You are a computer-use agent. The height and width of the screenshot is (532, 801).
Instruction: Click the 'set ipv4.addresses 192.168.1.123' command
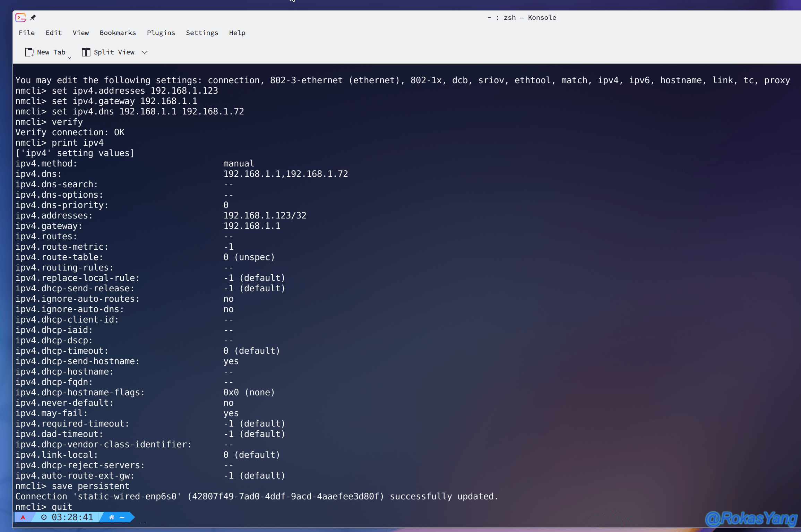[x=135, y=91]
